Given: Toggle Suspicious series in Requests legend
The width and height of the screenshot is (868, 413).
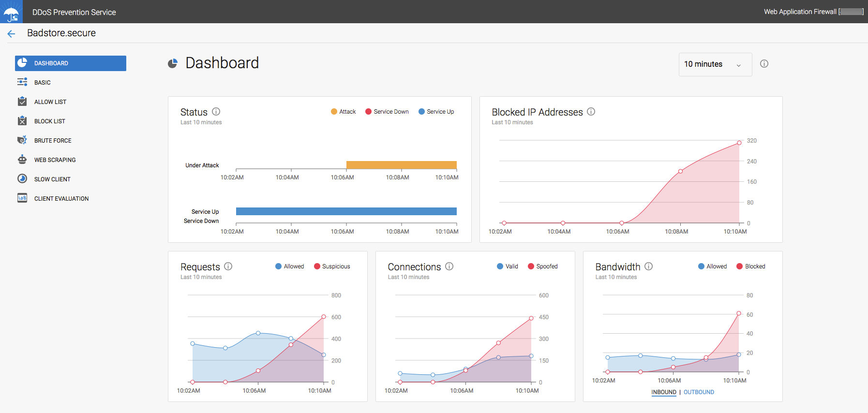Looking at the screenshot, I should tap(332, 266).
